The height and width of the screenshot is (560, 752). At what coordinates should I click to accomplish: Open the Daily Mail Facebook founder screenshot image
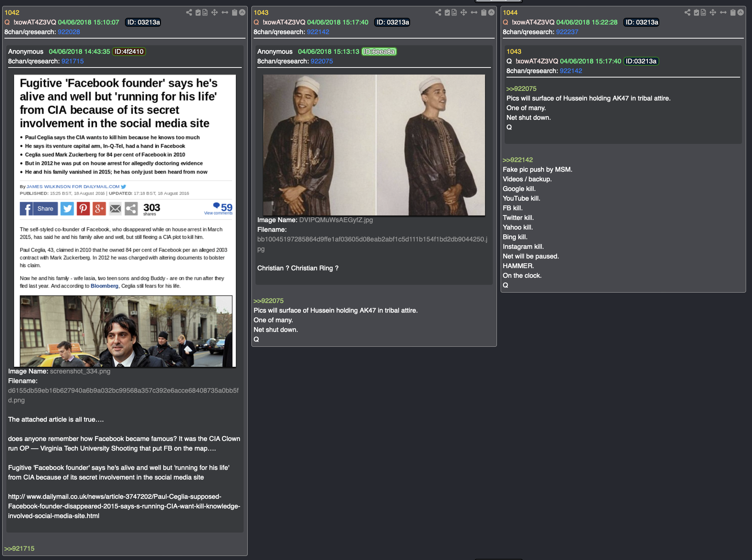125,221
